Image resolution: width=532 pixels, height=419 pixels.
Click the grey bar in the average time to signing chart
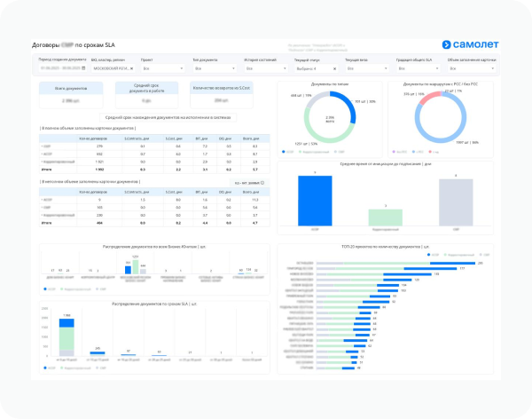tap(456, 202)
